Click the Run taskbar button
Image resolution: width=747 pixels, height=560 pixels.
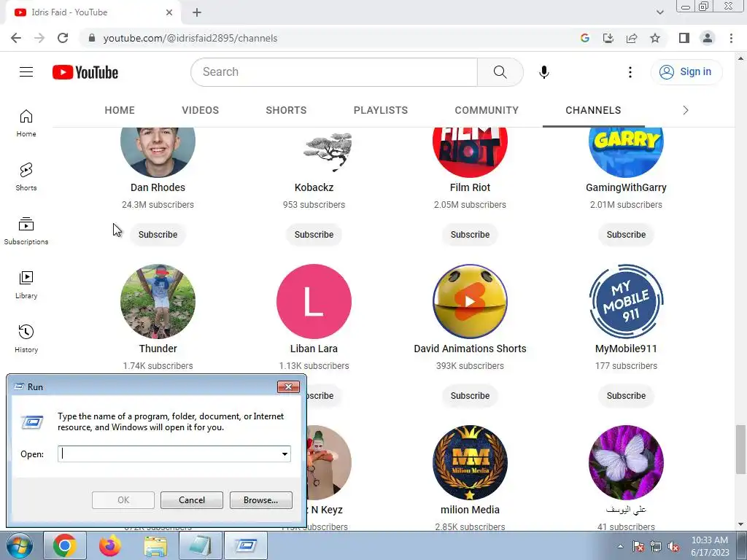pos(246,545)
